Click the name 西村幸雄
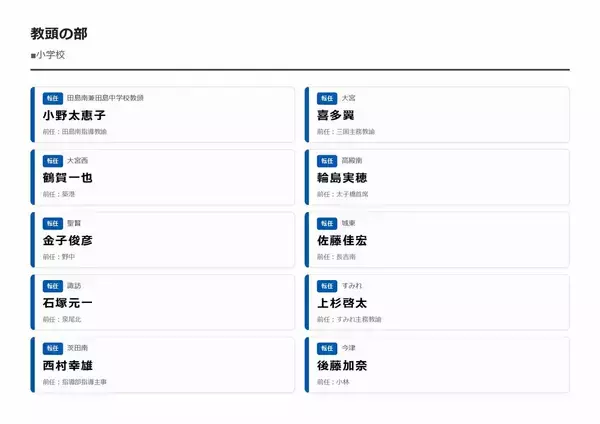The width and height of the screenshot is (600, 424). tap(68, 365)
